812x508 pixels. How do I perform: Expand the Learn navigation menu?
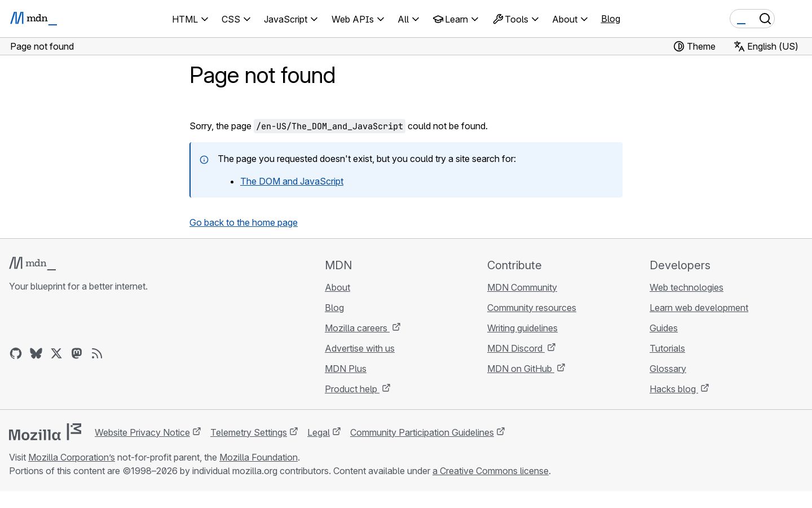pos(456,19)
